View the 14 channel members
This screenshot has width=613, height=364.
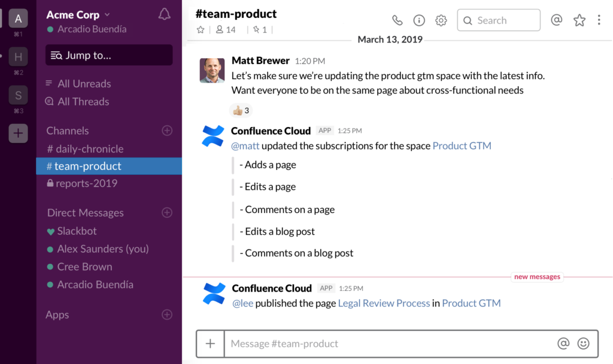tap(226, 30)
